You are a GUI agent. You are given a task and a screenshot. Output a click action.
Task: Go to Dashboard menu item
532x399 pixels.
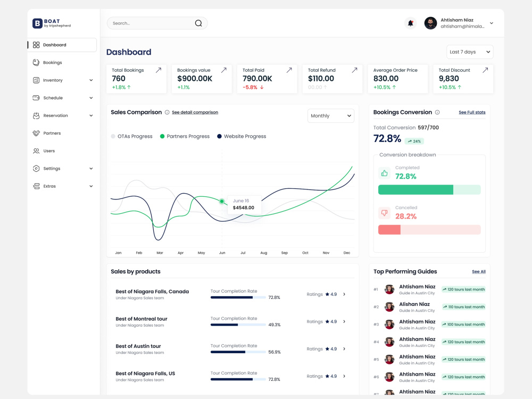point(62,45)
